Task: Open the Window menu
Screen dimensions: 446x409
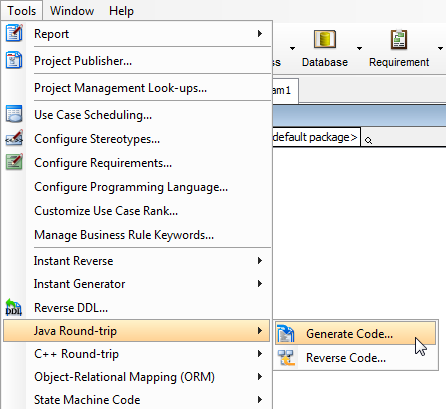Action: 72,11
